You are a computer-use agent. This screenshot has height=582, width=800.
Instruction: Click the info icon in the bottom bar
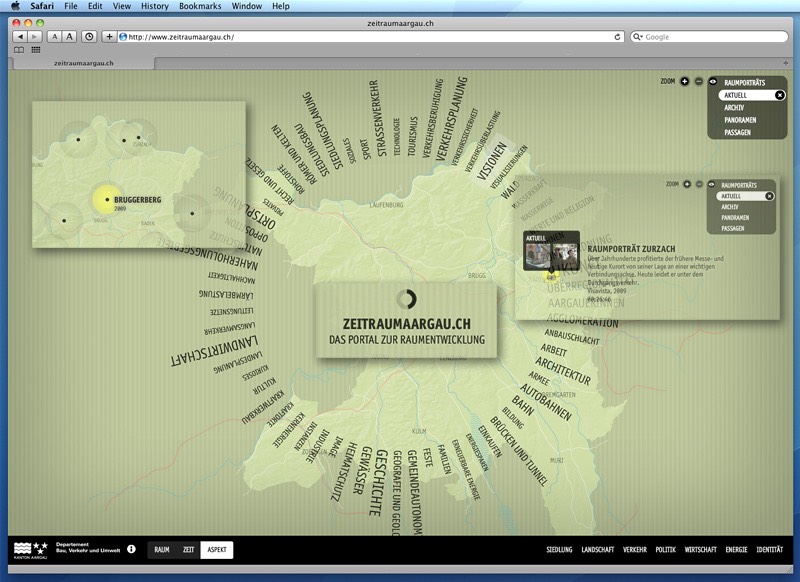(131, 549)
